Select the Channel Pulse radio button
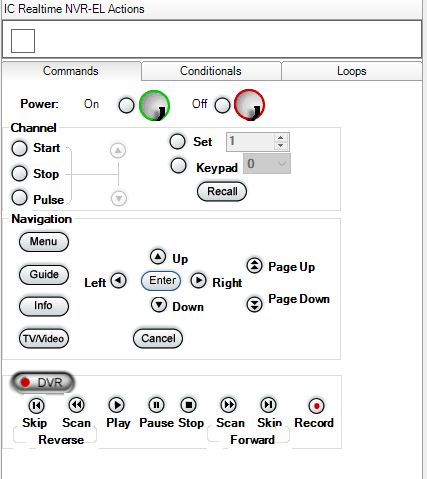Image resolution: width=427 pixels, height=479 pixels. [x=19, y=197]
